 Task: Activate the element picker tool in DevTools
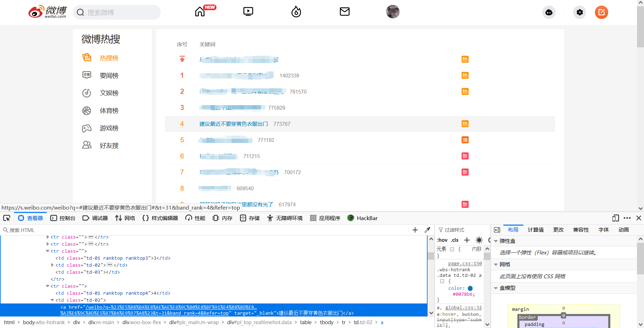[7, 218]
